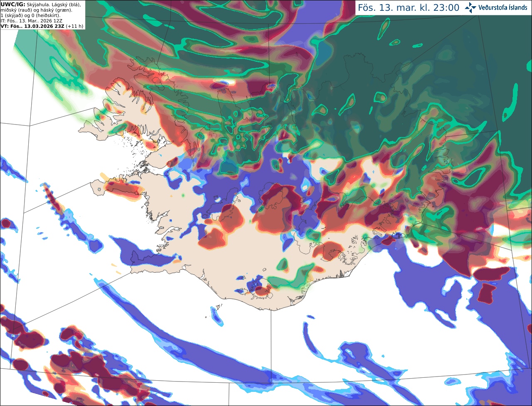Click the 'Fös. 13. mar. kl. 23:00' timestamp
The height and width of the screenshot is (406, 532).
(x=409, y=7)
